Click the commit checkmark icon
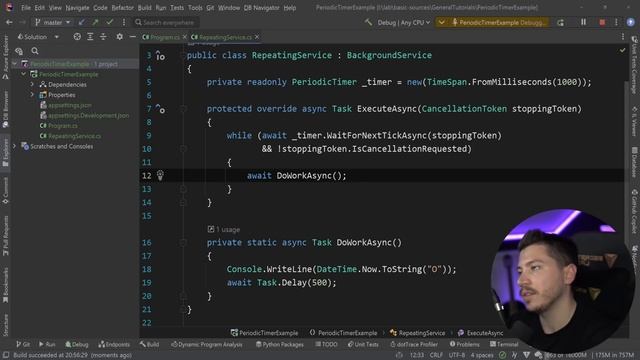Viewport: 640px width, 360px height. [x=109, y=22]
